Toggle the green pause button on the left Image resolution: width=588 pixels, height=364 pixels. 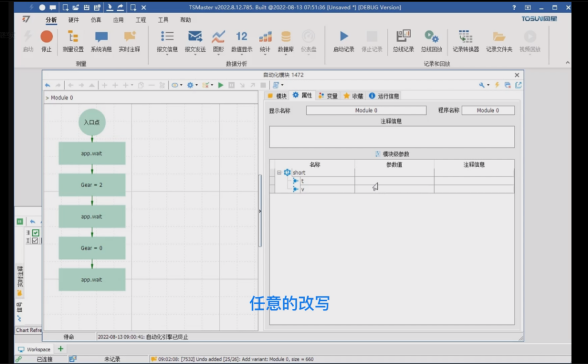(20, 221)
